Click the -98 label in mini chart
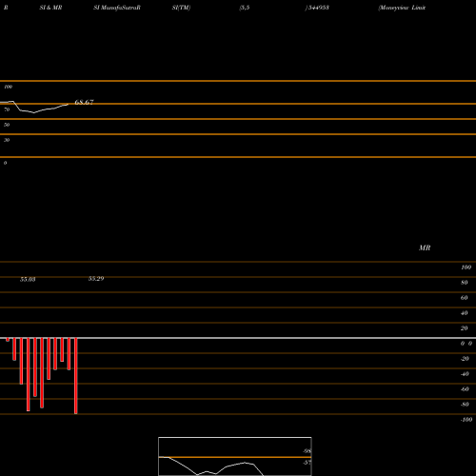Viewport: 476px width, 476px height. pyautogui.click(x=307, y=451)
